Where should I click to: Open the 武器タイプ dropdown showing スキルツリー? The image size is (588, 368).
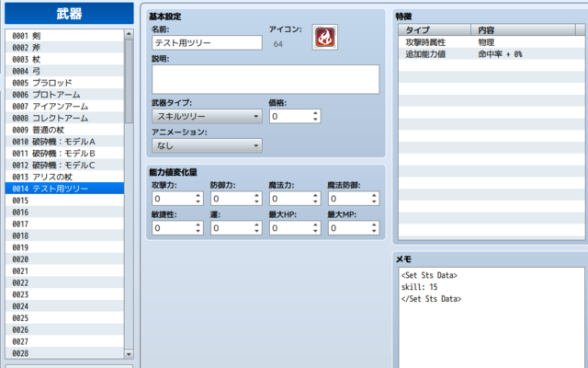(x=207, y=117)
